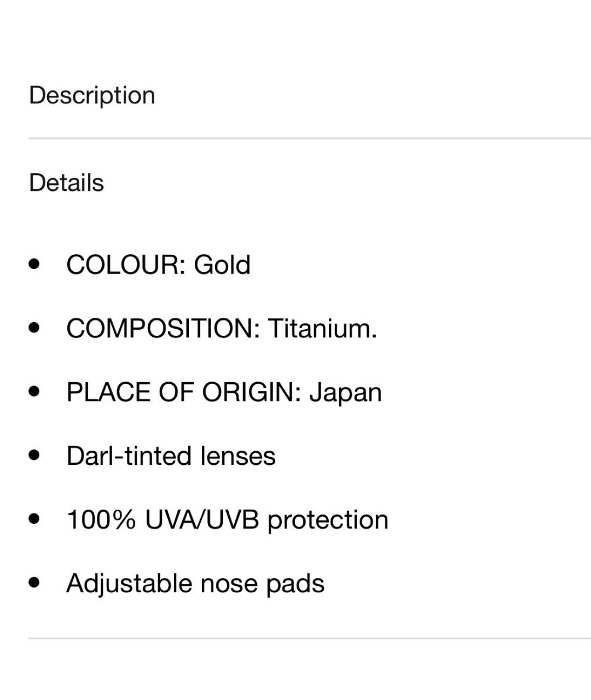Select the 100% UVA/UVB protection line
The width and height of the screenshot is (591, 700).
tap(227, 520)
